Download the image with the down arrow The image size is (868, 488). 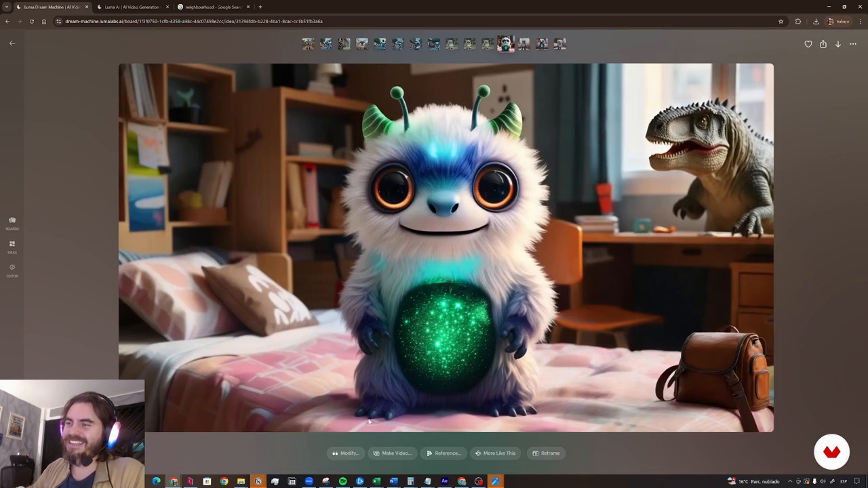point(838,44)
